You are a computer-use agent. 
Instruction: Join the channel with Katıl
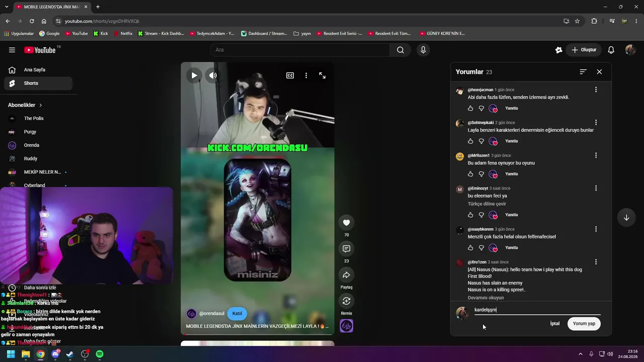[237, 314]
